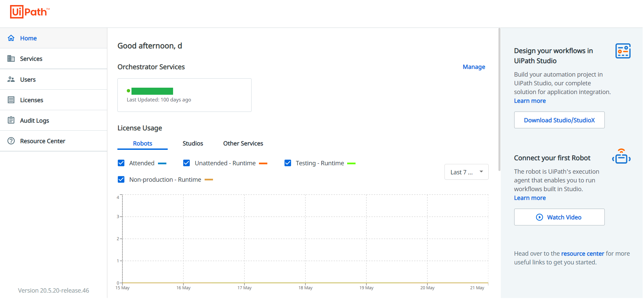The width and height of the screenshot is (644, 299).
Task: Click 'Last Updated: 100 days ago' text
Action: point(159,100)
